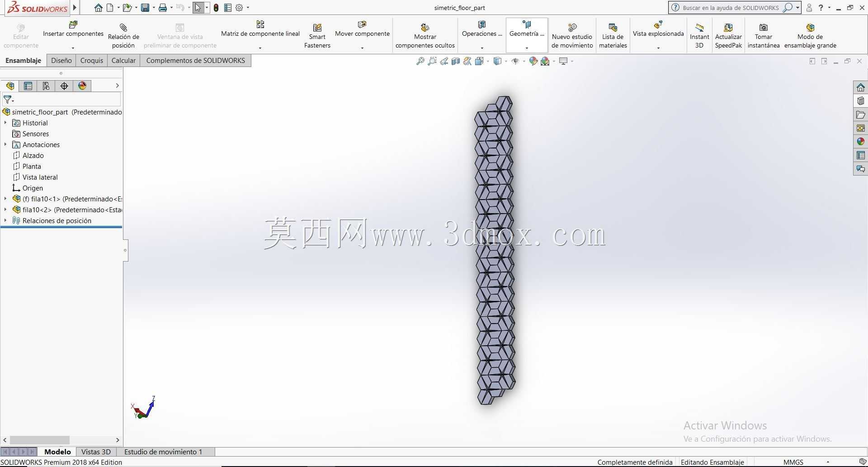Screen dimensions: 868x467
Task: Click Tomar instantánea
Action: (764, 35)
